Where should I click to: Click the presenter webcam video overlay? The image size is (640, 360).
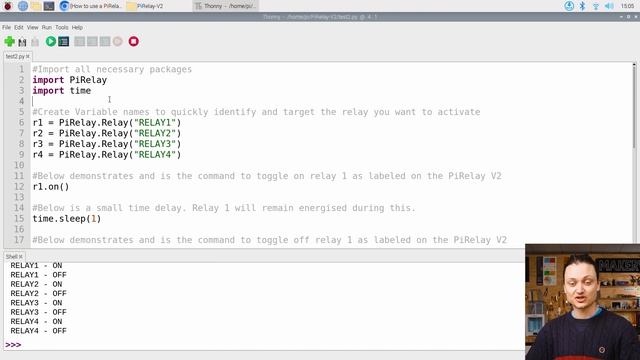[582, 302]
